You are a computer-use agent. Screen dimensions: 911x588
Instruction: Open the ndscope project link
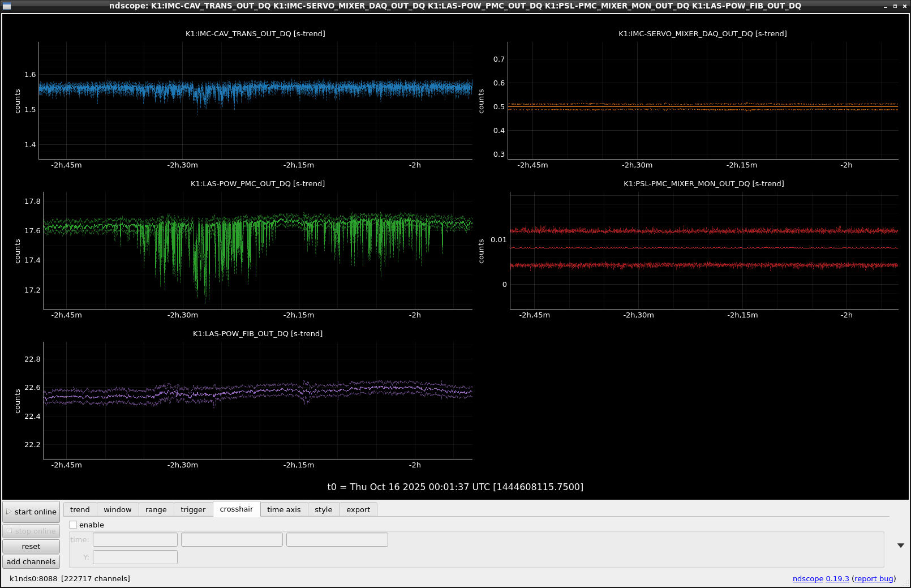[x=807, y=578]
